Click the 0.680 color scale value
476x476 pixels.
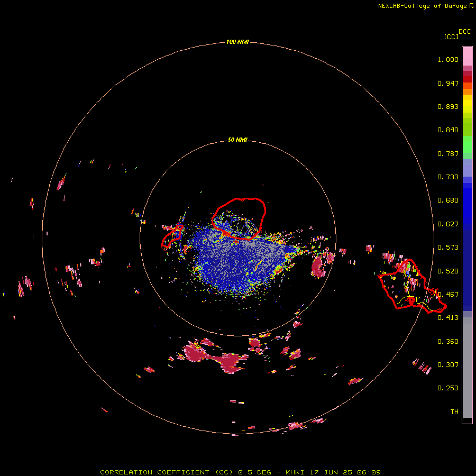pyautogui.click(x=448, y=200)
